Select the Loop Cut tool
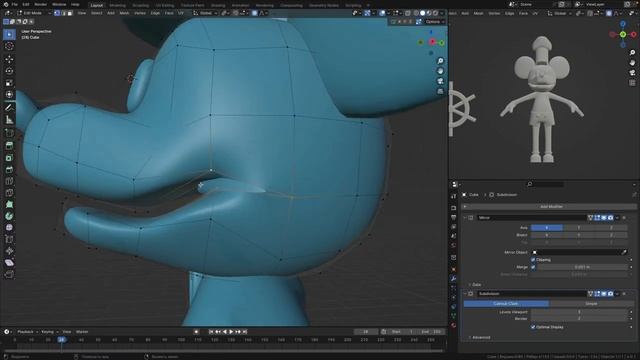This screenshot has width=640, height=360. coord(9,181)
